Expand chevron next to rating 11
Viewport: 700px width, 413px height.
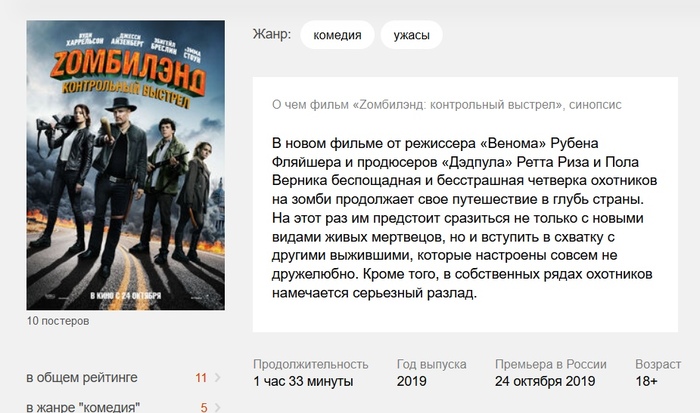[x=217, y=378]
